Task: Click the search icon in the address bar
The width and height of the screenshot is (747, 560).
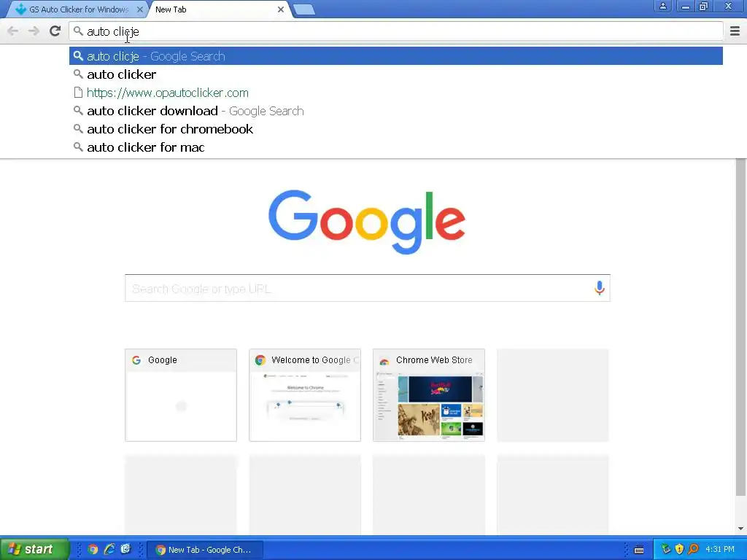Action: click(x=78, y=31)
